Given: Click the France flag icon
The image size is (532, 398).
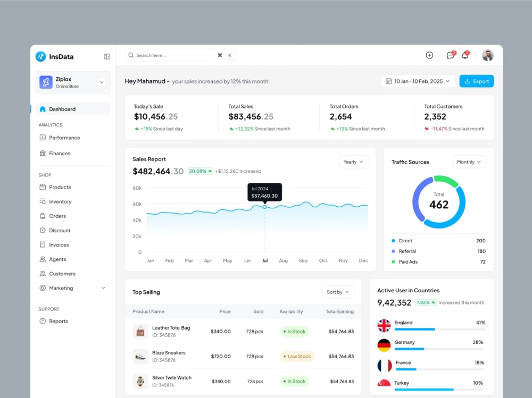Looking at the screenshot, I should click(385, 366).
